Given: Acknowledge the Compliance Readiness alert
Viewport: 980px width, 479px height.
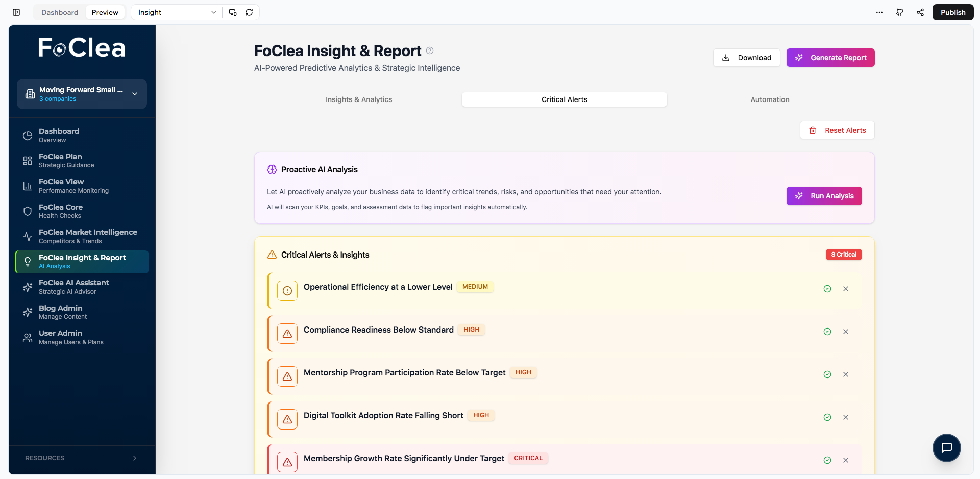Looking at the screenshot, I should pyautogui.click(x=827, y=331).
